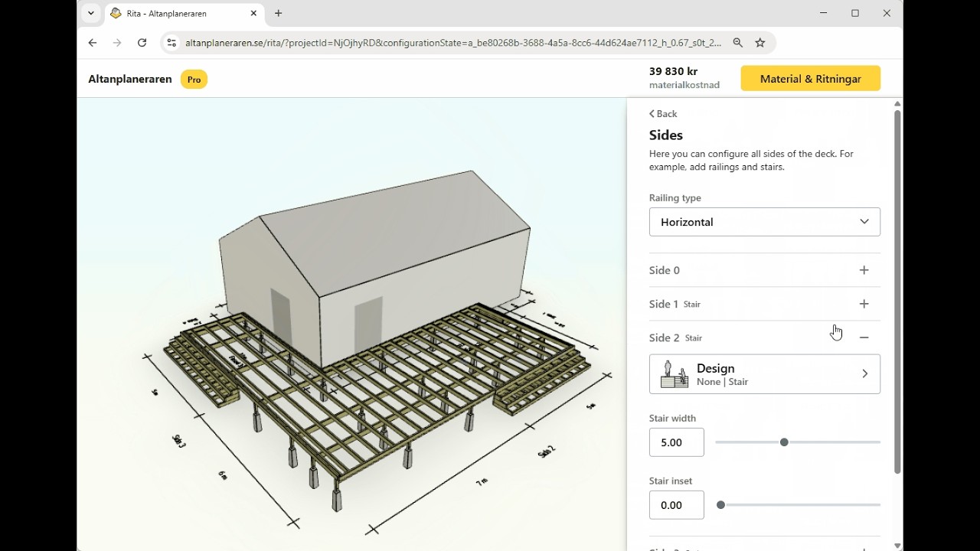Click the Railing type label
Screen dimensions: 980x551
[675, 197]
